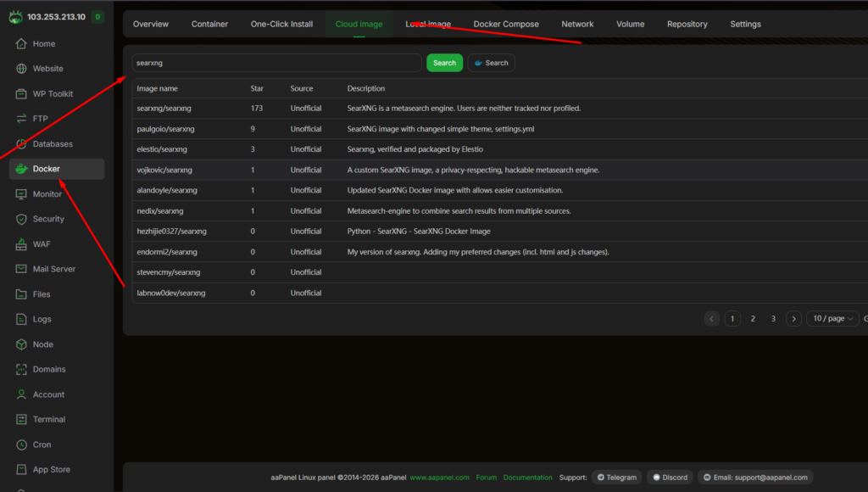Click the endormi2/searxng row
This screenshot has height=492, width=868.
tap(500, 252)
